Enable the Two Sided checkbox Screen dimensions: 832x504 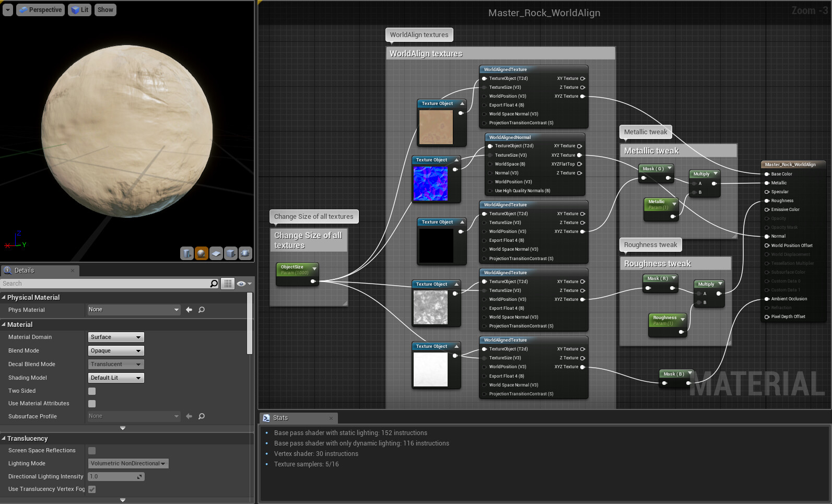click(92, 391)
